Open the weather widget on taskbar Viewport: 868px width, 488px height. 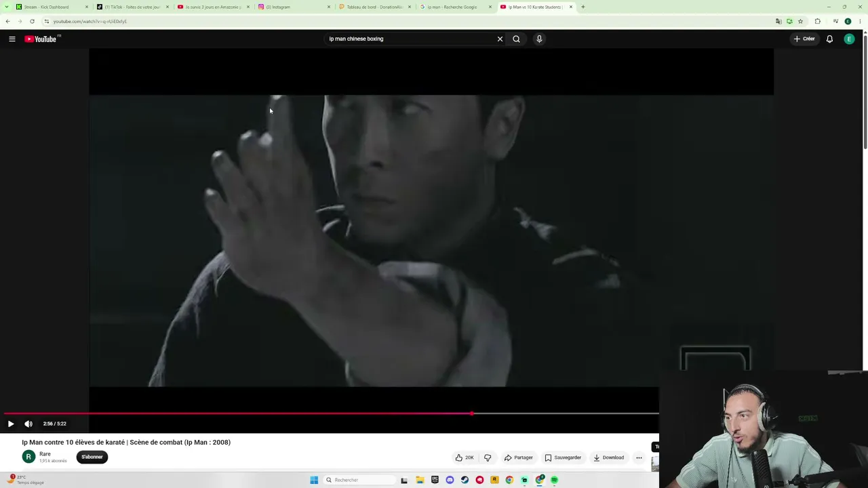(x=27, y=480)
